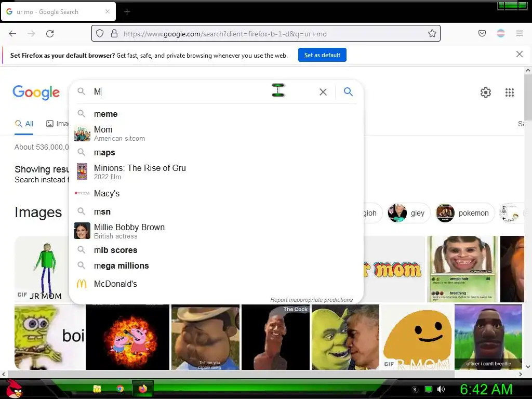Select the 'meme' suggestion
Viewport: 532px width, 399px height.
(216, 114)
